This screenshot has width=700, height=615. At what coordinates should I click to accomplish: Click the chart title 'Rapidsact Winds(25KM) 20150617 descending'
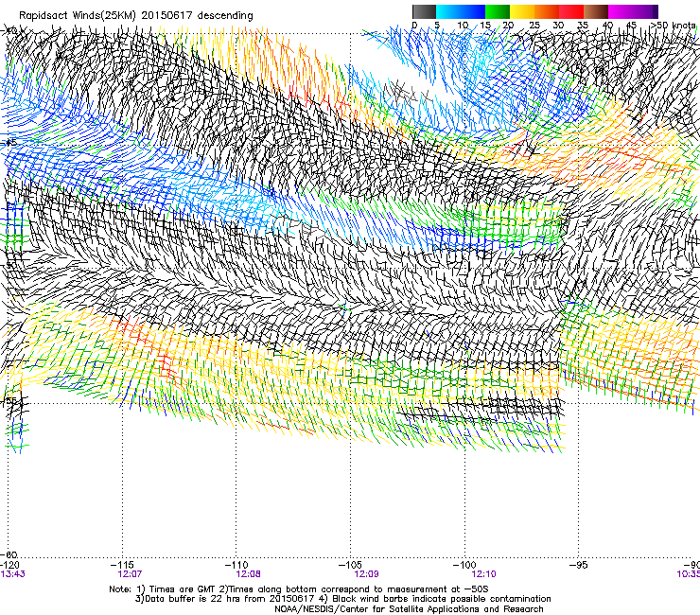click(x=135, y=15)
